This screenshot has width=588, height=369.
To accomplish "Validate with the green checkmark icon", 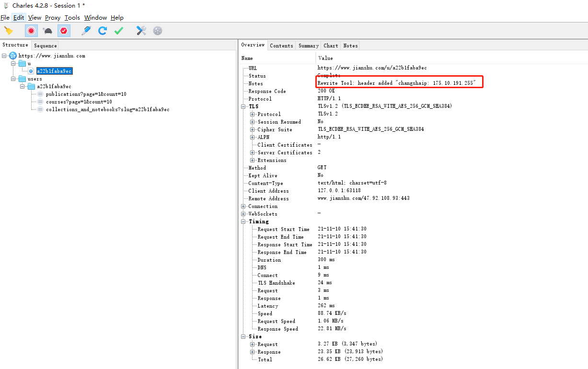I will point(119,31).
